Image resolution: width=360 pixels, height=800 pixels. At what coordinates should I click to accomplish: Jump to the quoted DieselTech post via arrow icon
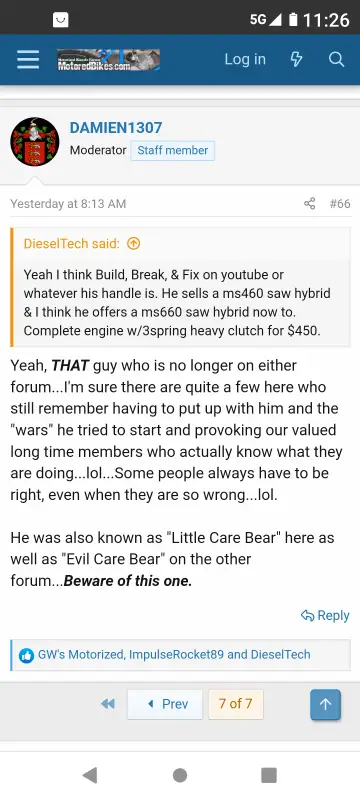pos(133,244)
